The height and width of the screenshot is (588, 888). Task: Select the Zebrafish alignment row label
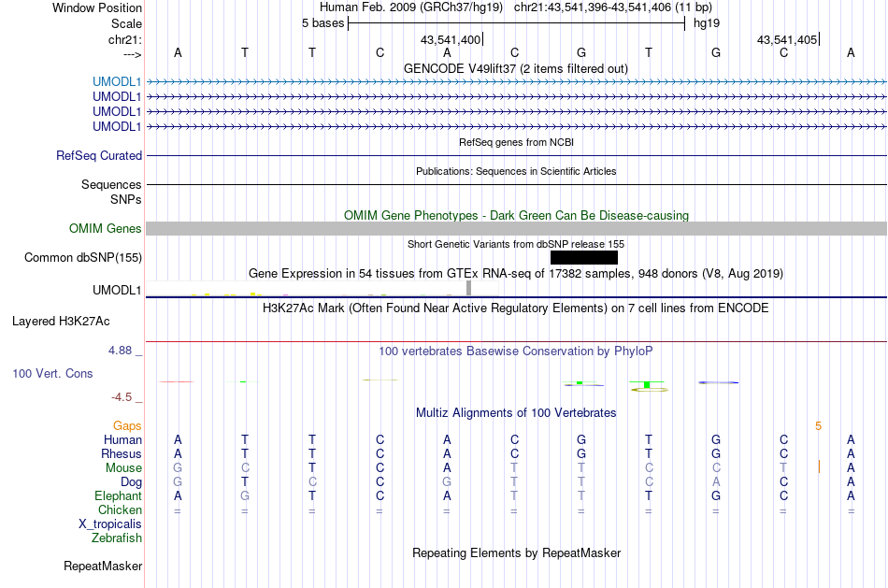(x=117, y=538)
